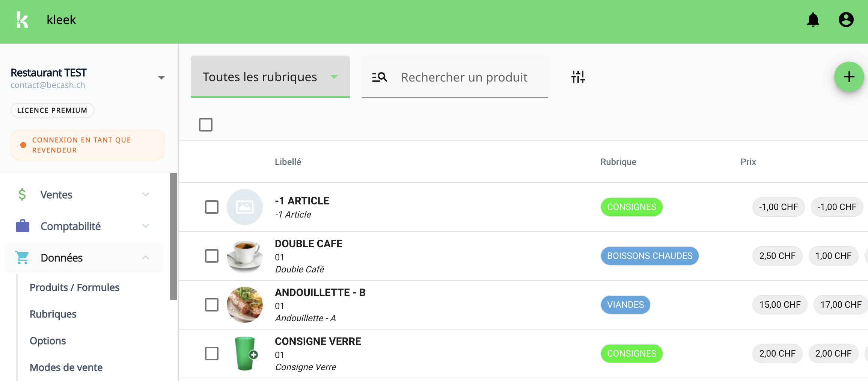Go to the Rubriques menu item
868x381 pixels.
pos(53,314)
